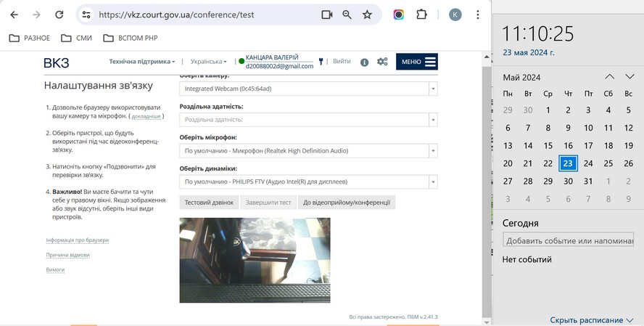Select May 1 in calendar
Viewport: 644px width, 326px height.
coord(548,110)
